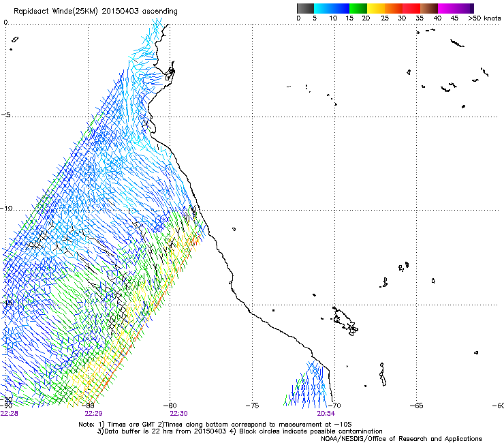Click the purple time stamp "22:29"
The width and height of the screenshot is (504, 443).
(93, 414)
